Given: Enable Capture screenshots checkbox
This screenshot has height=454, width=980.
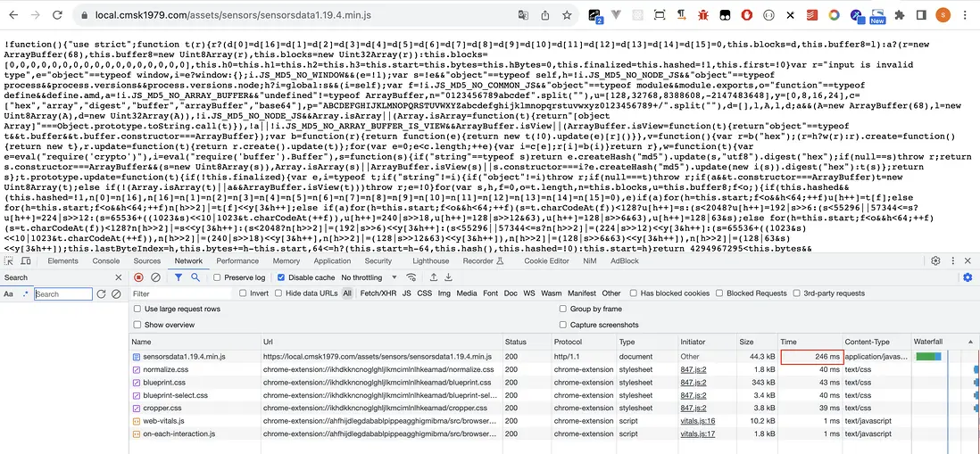Looking at the screenshot, I should point(563,325).
